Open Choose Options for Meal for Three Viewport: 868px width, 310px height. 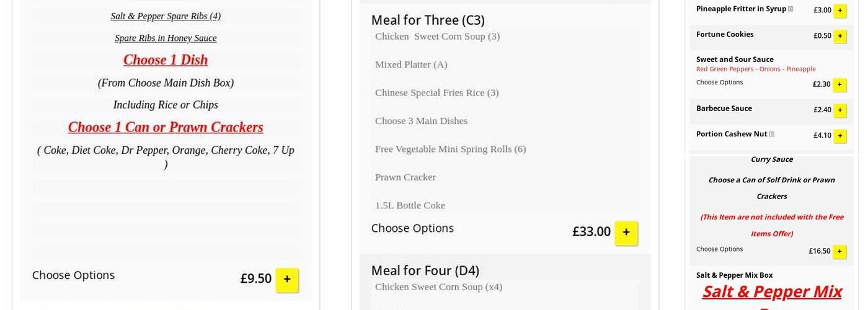412,228
